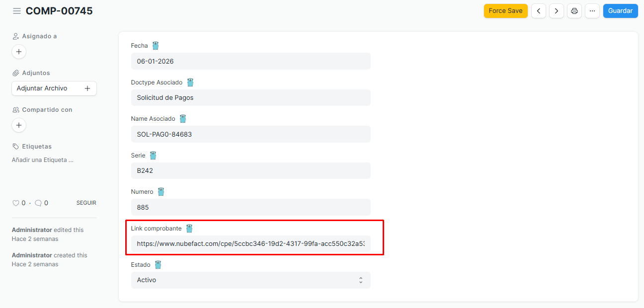The image size is (644, 308).
Task: Click the comment bubble icon
Action: pos(38,203)
